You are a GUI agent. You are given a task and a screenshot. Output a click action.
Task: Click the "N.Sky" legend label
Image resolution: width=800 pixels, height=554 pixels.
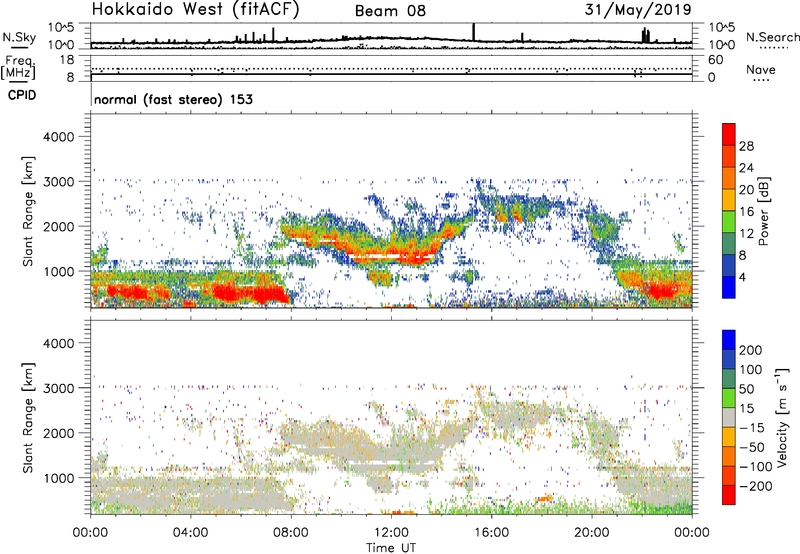[19, 37]
